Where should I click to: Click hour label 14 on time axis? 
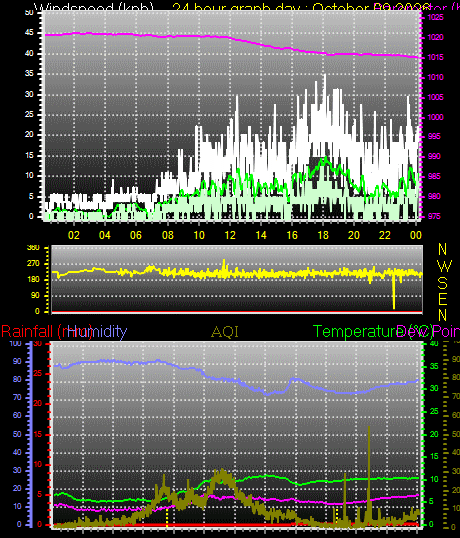(x=261, y=235)
